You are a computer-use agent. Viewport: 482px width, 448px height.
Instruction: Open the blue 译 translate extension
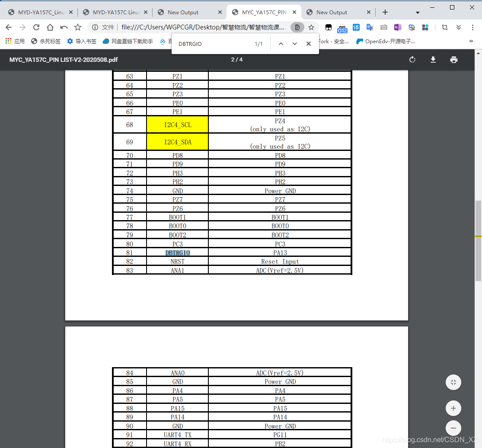356,27
